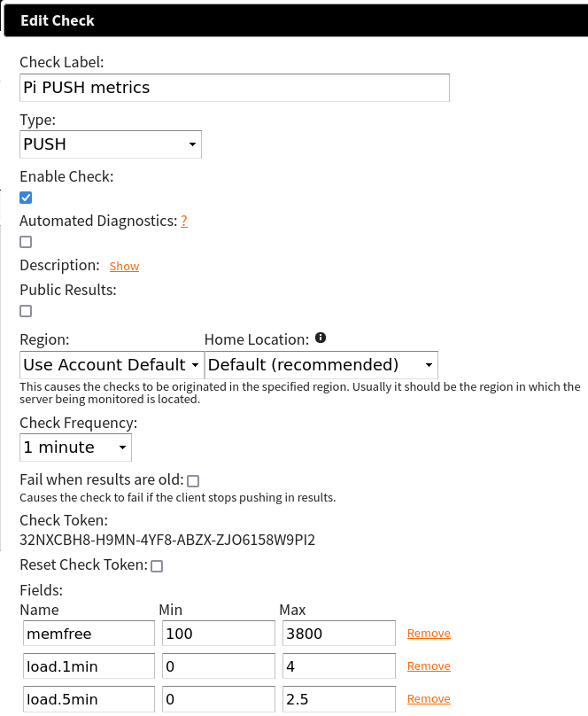The height and width of the screenshot is (716, 588).
Task: Open the Home Location dropdown
Action: (x=321, y=365)
